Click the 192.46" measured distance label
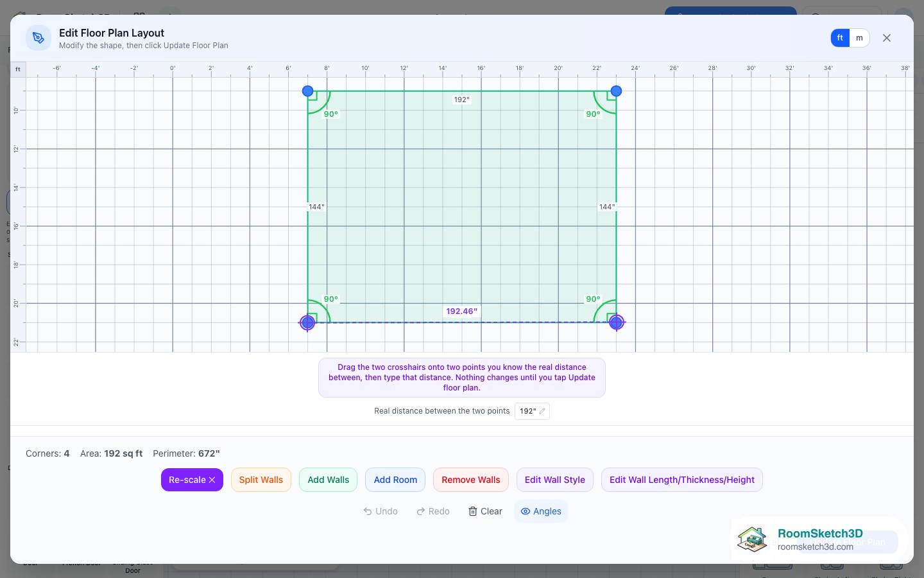Screen dimensions: 924x578 pos(462,311)
